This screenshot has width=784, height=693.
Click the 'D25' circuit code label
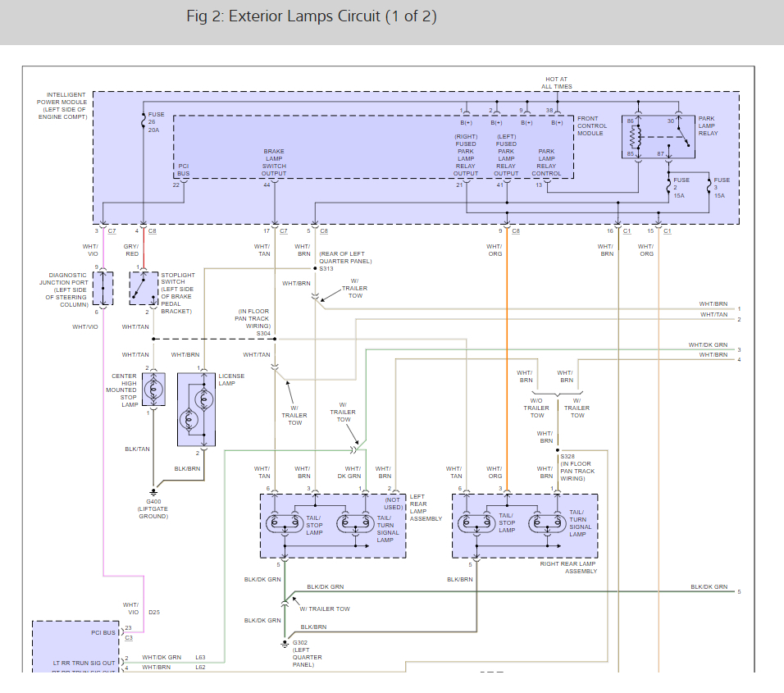click(154, 613)
